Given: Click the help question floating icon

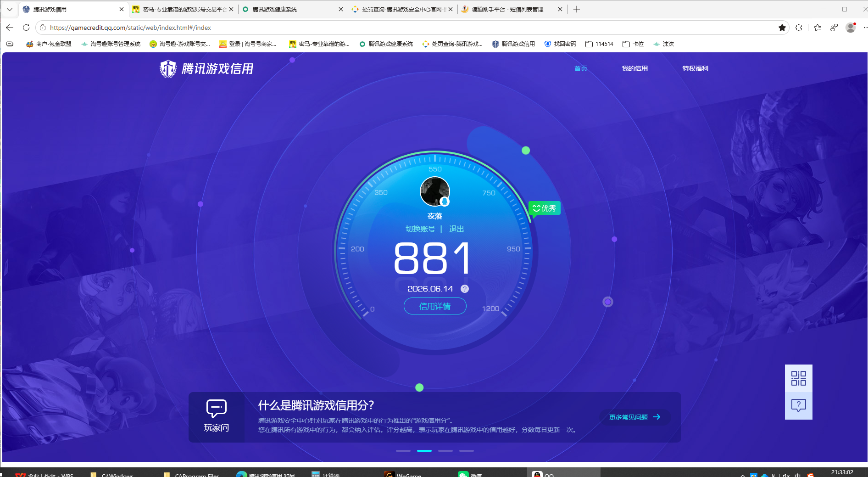Looking at the screenshot, I should [x=799, y=405].
